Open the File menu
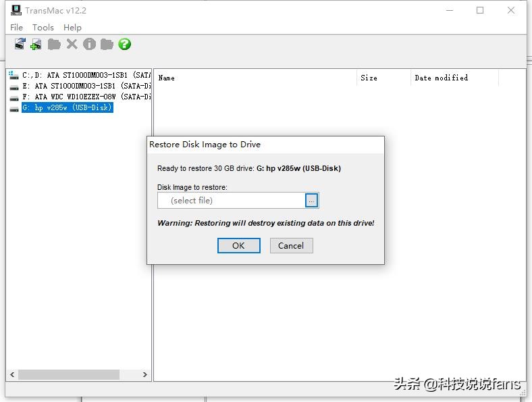This screenshot has width=532, height=402. click(x=17, y=28)
